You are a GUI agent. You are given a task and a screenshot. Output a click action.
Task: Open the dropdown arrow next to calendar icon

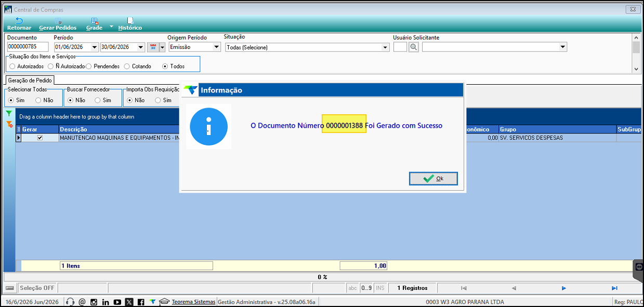click(162, 47)
